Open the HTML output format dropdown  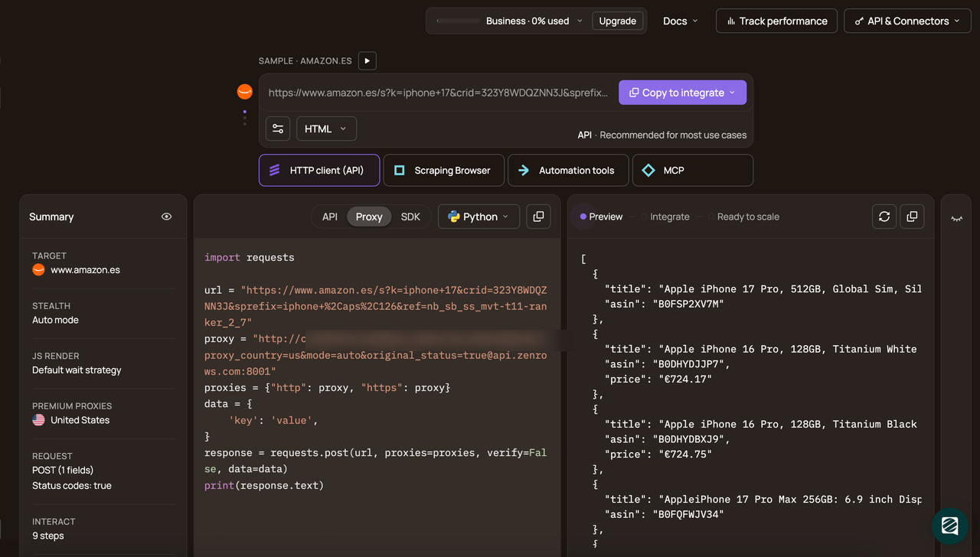coord(326,129)
